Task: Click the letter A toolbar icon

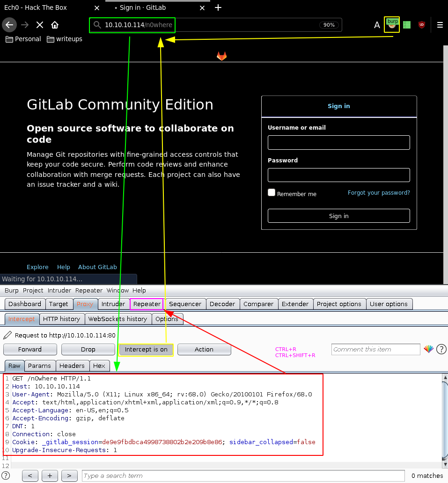Action: tap(377, 25)
